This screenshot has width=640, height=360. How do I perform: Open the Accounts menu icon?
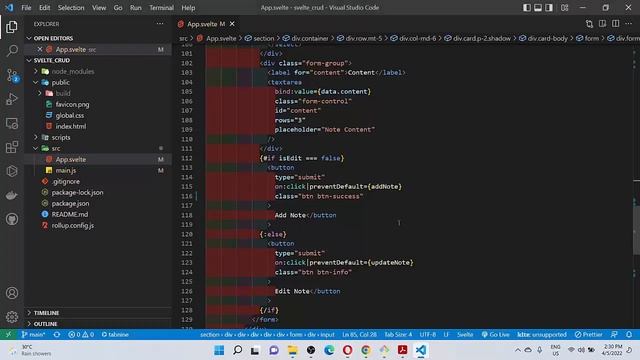12,293
